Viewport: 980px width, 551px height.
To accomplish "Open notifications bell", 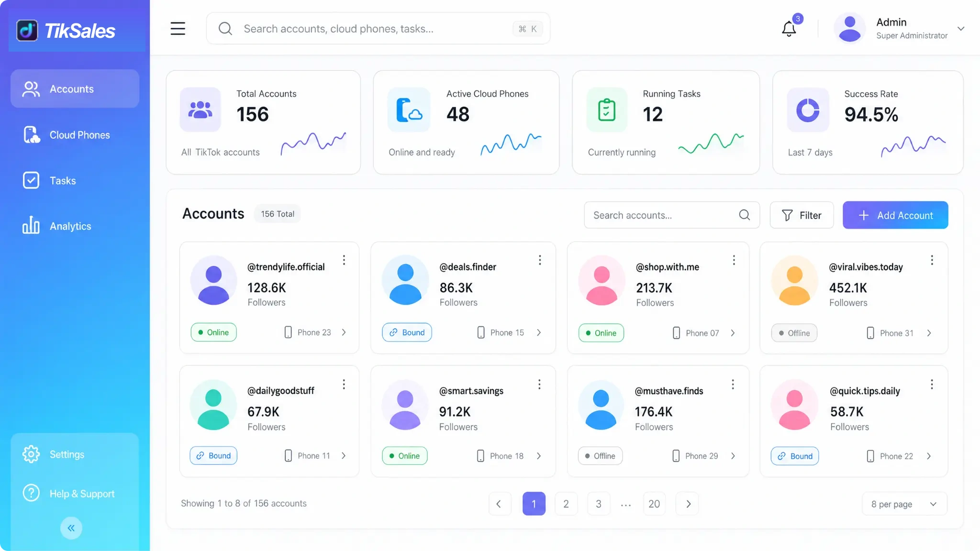I will point(789,29).
